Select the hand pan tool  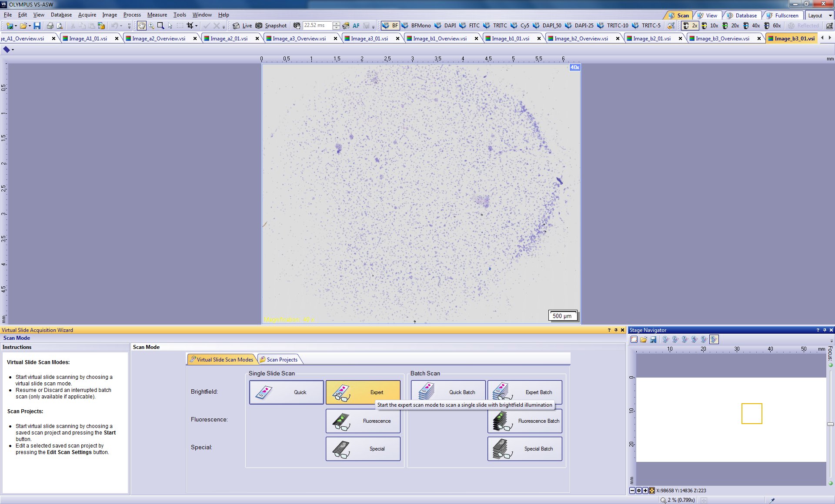click(142, 26)
